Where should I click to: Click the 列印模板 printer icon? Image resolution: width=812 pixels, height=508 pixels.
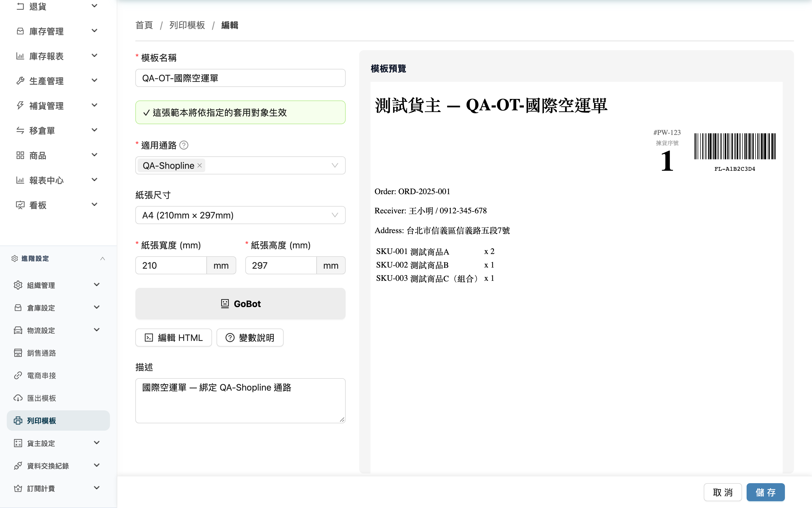18,421
